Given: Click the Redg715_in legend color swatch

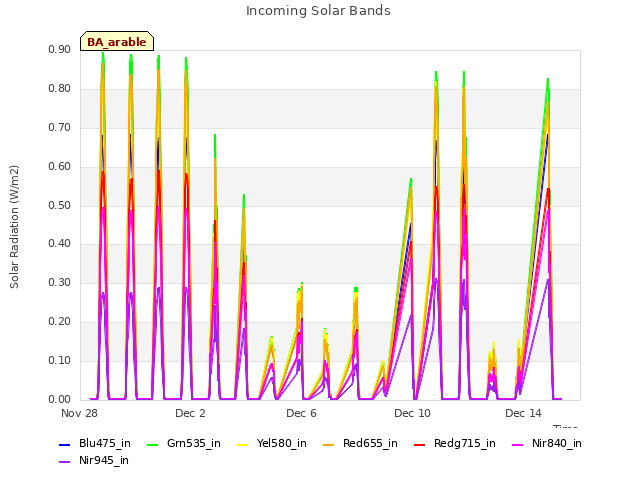Looking at the screenshot, I should click(x=420, y=444).
